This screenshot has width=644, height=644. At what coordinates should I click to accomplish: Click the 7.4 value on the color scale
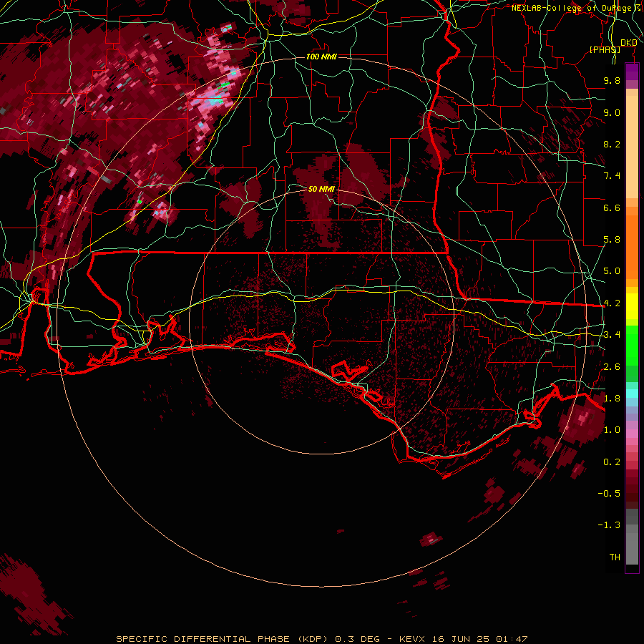coord(612,176)
